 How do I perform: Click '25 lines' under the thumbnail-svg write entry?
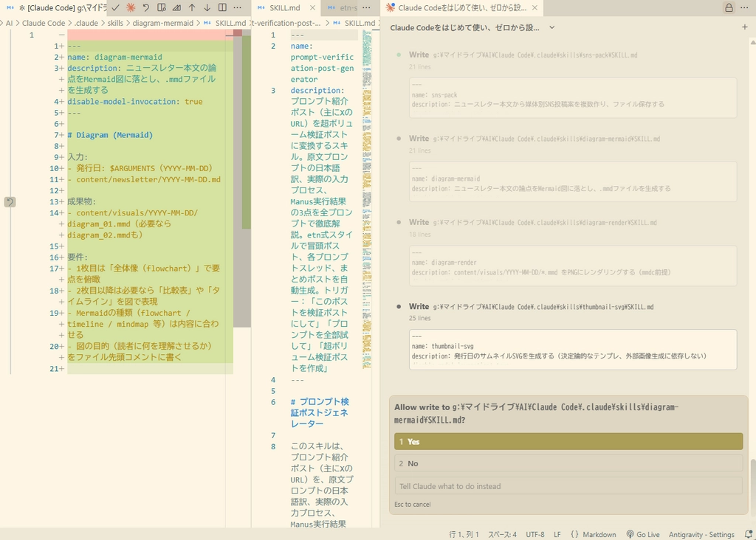tap(420, 318)
